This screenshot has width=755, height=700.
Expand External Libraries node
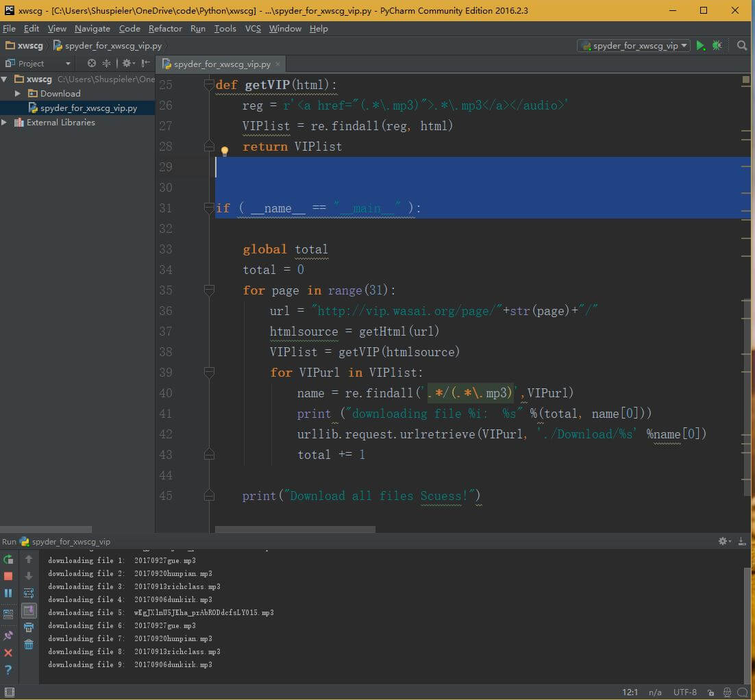(x=5, y=123)
